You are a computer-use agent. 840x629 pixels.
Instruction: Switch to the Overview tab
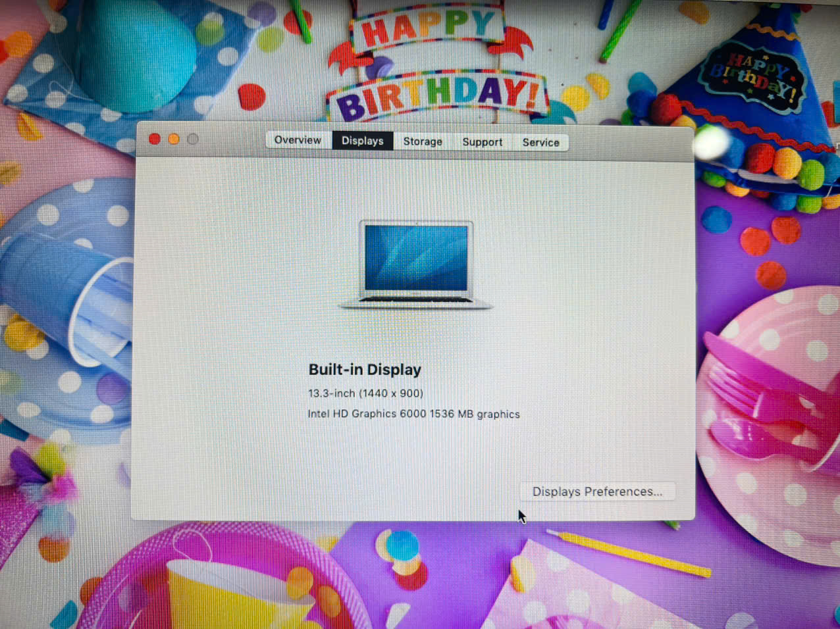(x=298, y=140)
